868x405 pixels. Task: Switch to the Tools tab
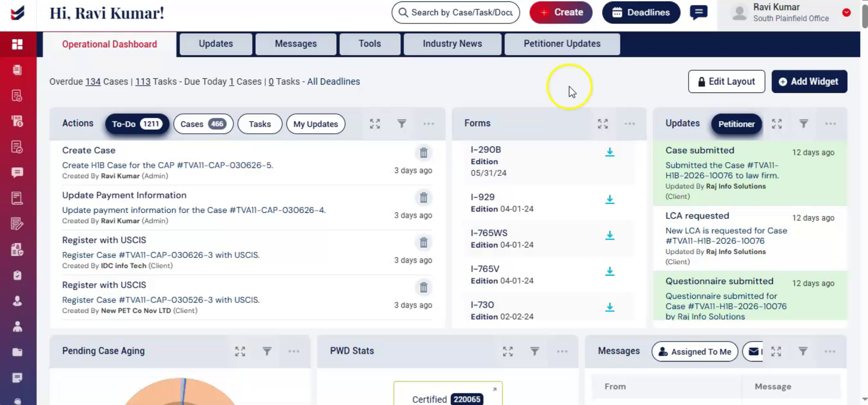point(370,44)
